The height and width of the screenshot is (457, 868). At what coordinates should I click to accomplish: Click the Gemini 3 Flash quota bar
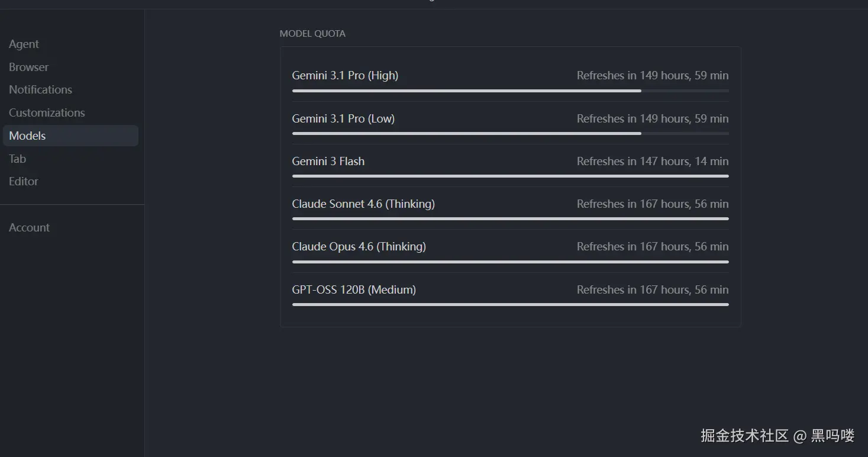click(510, 176)
